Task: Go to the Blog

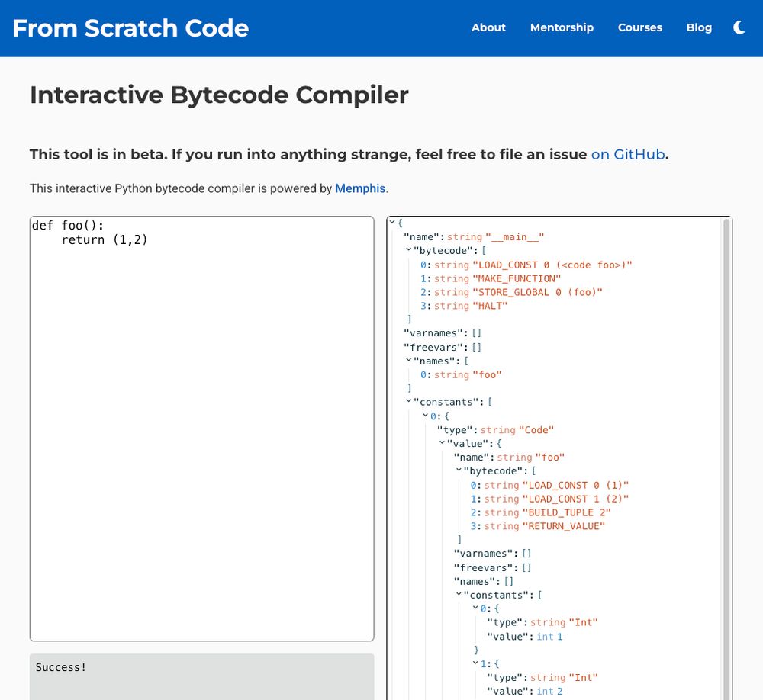Action: tap(699, 27)
